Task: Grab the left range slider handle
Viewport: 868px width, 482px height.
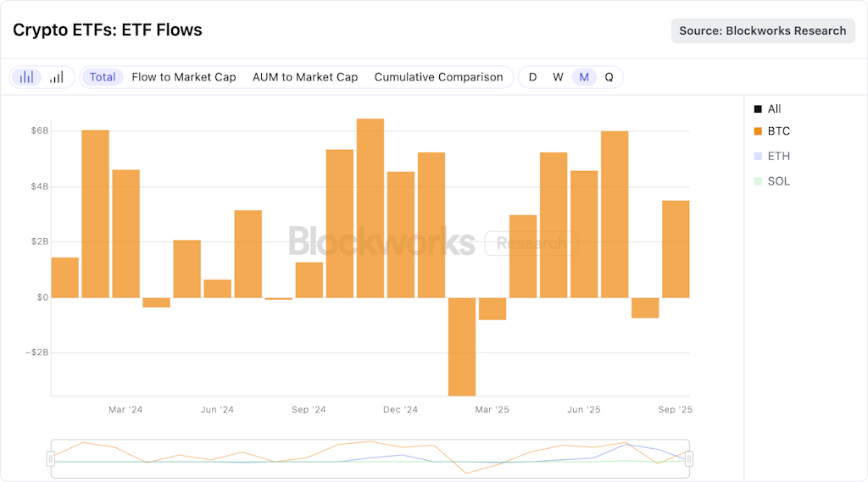Action: point(51,459)
